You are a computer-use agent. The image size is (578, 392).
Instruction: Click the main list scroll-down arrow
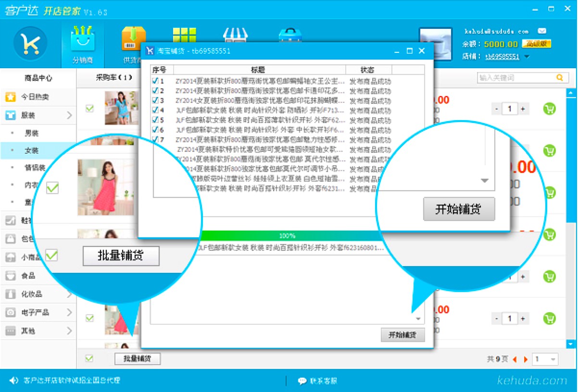[x=571, y=344]
